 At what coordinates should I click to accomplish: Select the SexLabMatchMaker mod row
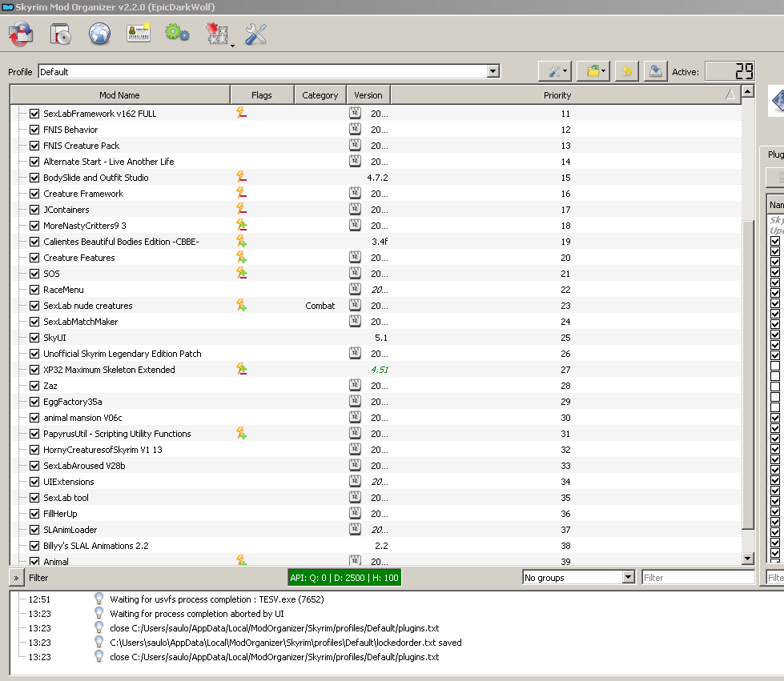pyautogui.click(x=375, y=322)
